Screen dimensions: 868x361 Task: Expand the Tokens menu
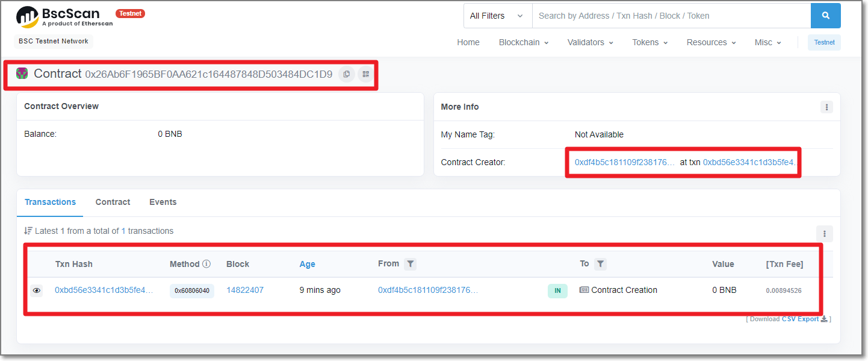(649, 42)
